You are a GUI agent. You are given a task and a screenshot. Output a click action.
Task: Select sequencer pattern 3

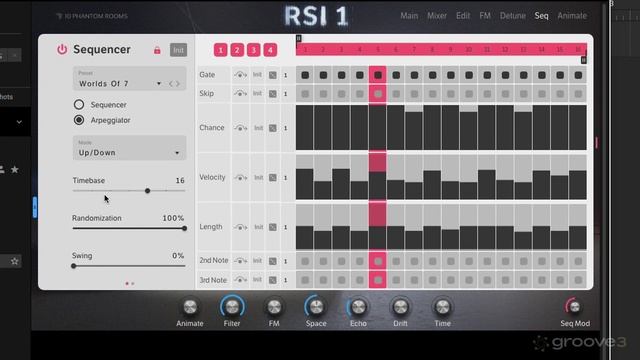pos(253,50)
